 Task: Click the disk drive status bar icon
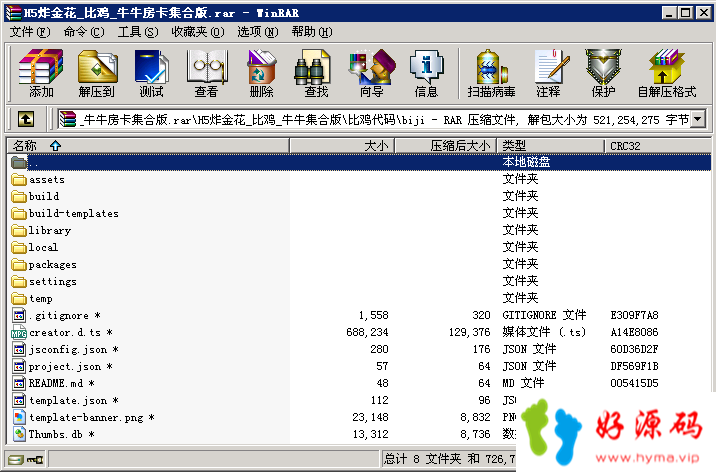coord(16,459)
